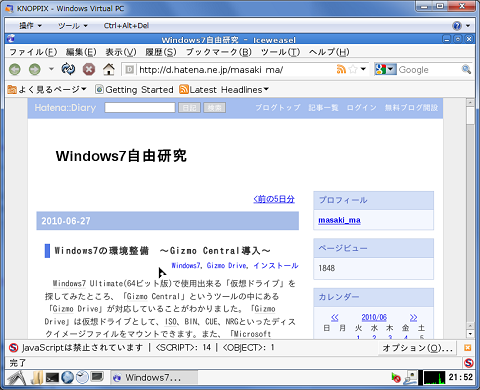This screenshot has height=390, width=480.
Task: Expand the address bar URL dropdown
Action: 363,69
